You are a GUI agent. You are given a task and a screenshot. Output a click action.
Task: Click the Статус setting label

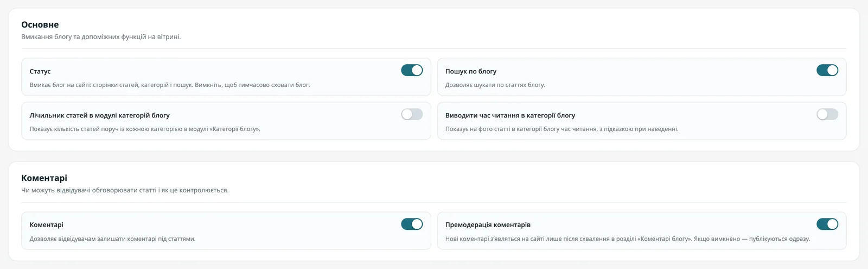coord(40,71)
